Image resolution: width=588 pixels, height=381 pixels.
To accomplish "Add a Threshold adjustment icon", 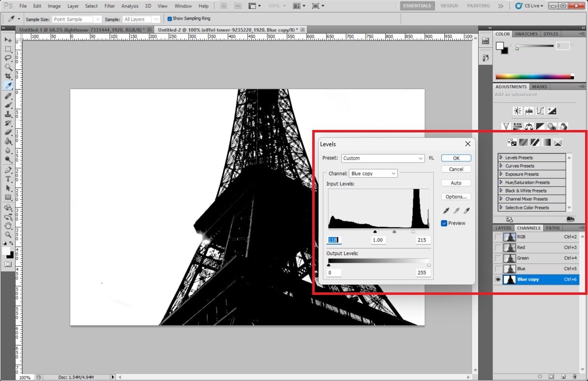I will (x=535, y=142).
